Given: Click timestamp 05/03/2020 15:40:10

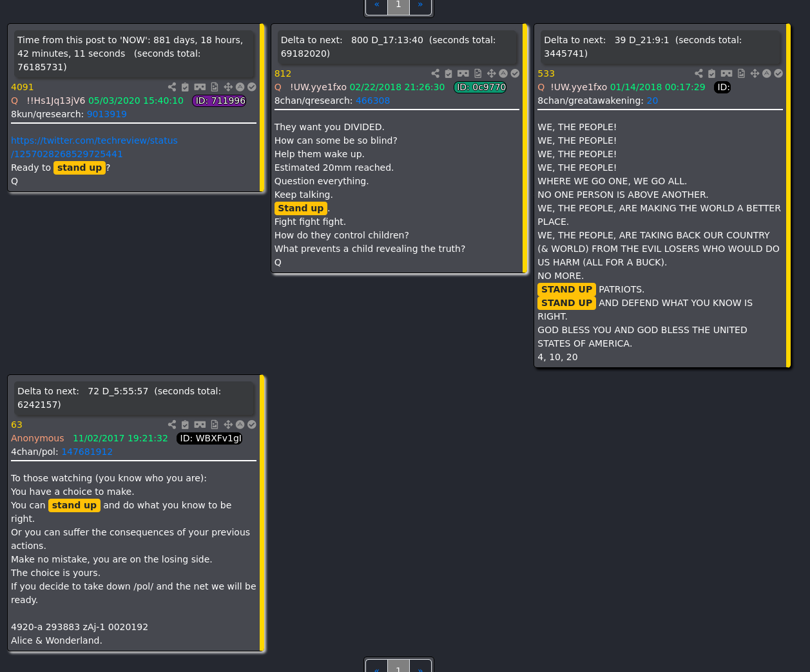Looking at the screenshot, I should tap(136, 101).
